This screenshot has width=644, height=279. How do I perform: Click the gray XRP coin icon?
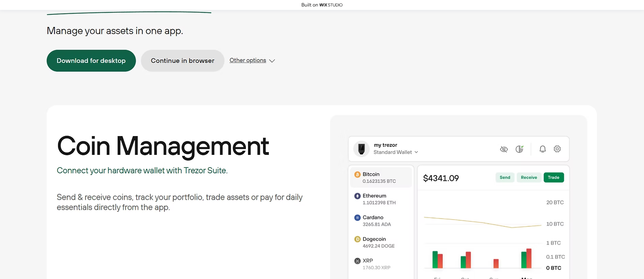coord(357,261)
